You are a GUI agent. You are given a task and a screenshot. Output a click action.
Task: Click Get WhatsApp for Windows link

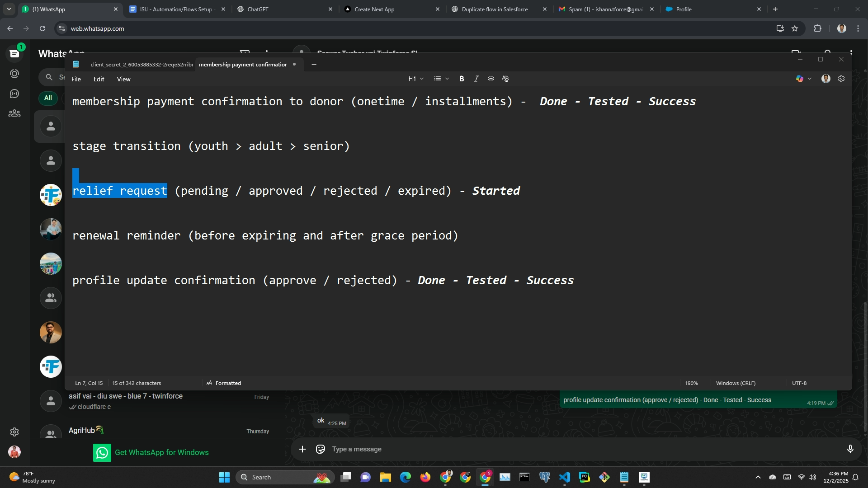tap(161, 452)
